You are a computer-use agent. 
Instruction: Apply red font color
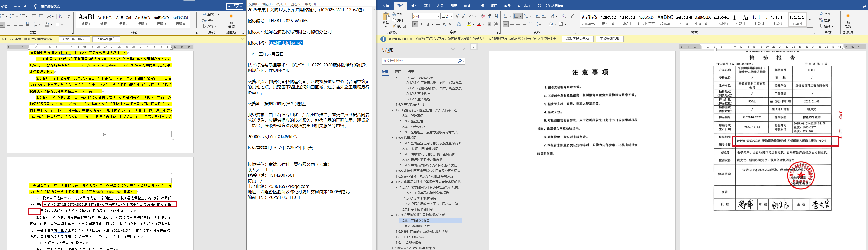(x=479, y=24)
